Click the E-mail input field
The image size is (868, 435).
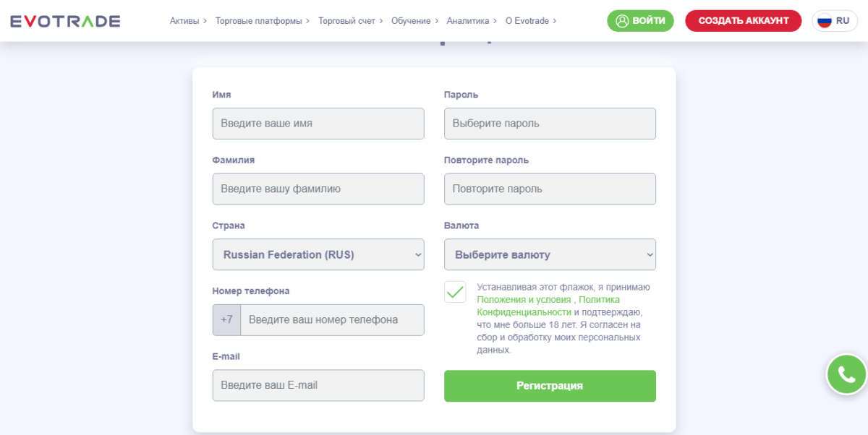pyautogui.click(x=318, y=386)
